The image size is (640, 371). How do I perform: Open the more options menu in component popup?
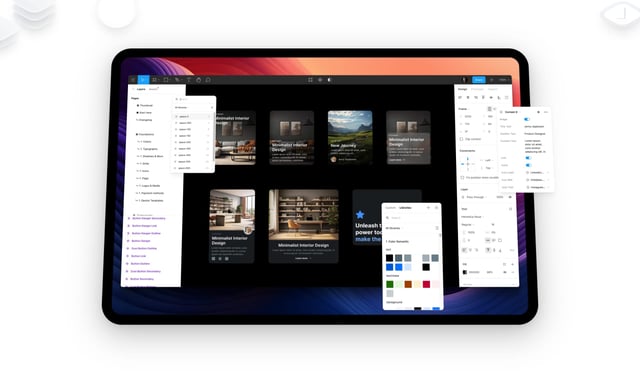click(546, 112)
